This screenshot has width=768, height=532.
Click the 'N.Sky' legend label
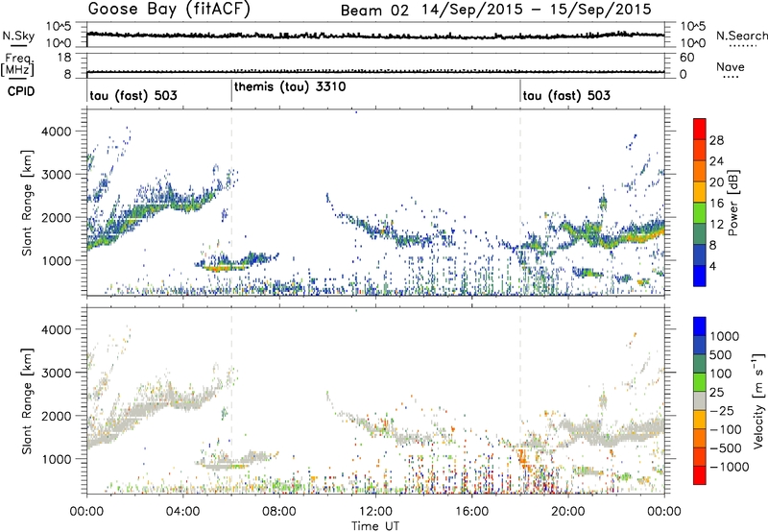(18, 36)
